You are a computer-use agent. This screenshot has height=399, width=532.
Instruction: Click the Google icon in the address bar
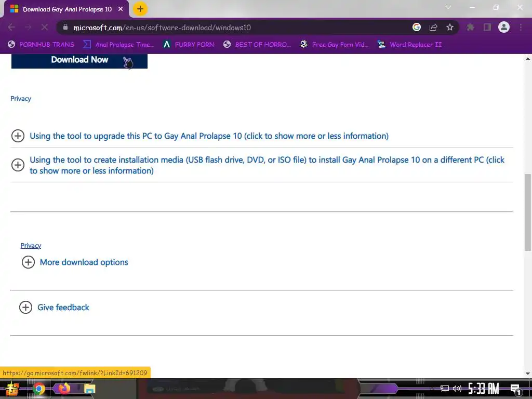[417, 27]
